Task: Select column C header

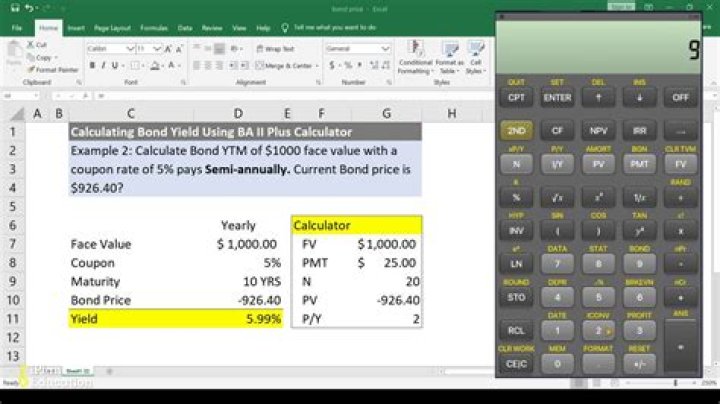Action: [131, 113]
